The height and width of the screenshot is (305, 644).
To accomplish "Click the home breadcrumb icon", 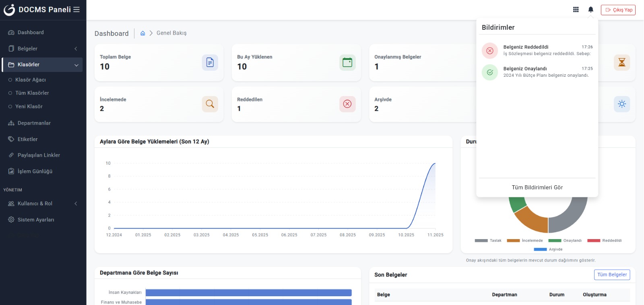I will pyautogui.click(x=142, y=33).
